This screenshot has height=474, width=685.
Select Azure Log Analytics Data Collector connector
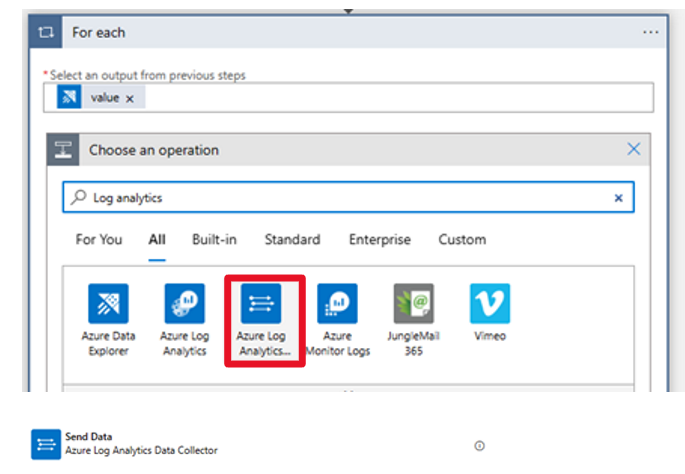263,320
